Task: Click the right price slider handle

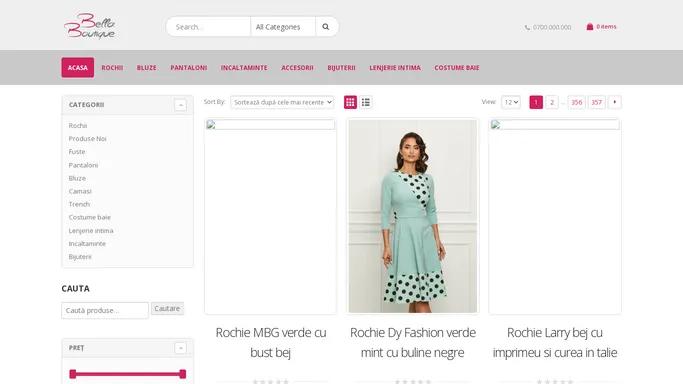Action: point(183,374)
